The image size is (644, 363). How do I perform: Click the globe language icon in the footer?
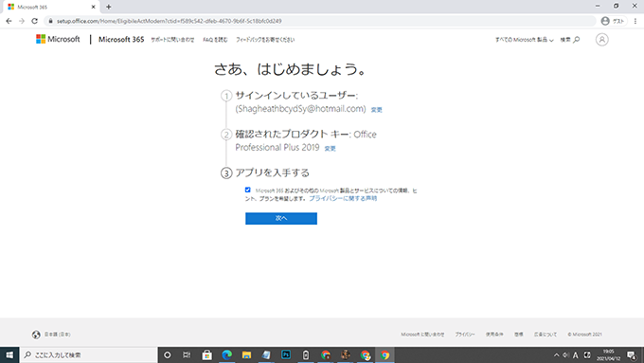click(36, 335)
